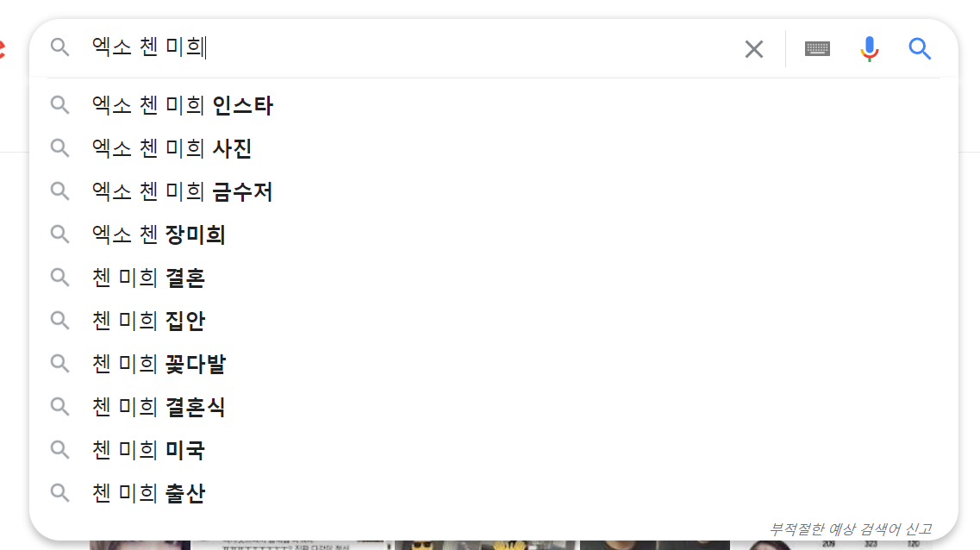
Task: Select suggestion 첸 미희 결혼식
Action: click(x=494, y=407)
